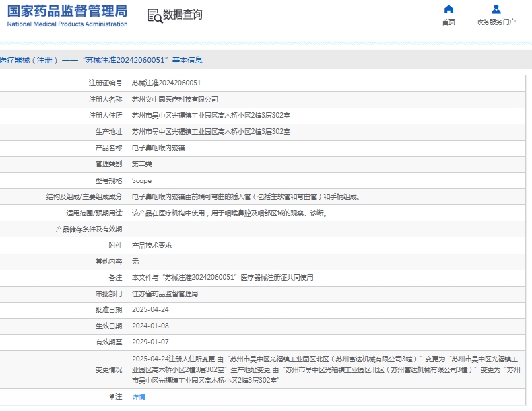Viewport: 532px width, 411px height.
Task: Click the 产品技术要求 attachment value
Action: 152,245
